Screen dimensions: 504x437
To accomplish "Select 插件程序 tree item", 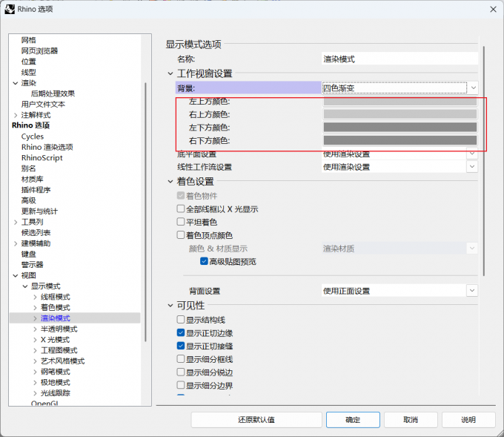I will click(36, 190).
